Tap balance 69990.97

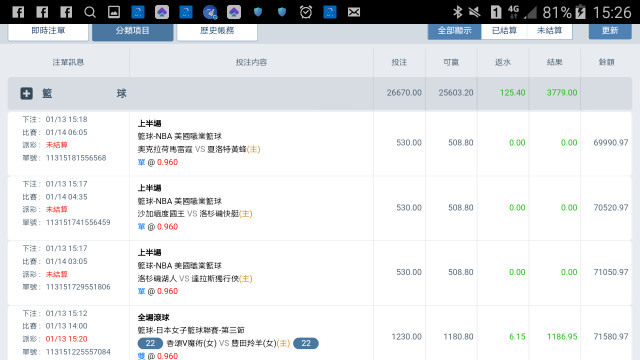click(x=611, y=143)
